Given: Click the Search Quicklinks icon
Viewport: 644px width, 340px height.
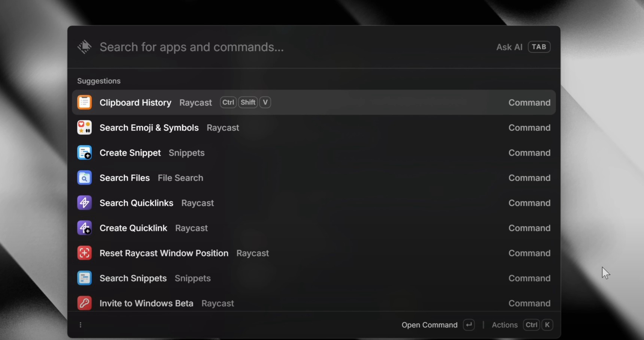Looking at the screenshot, I should [84, 203].
